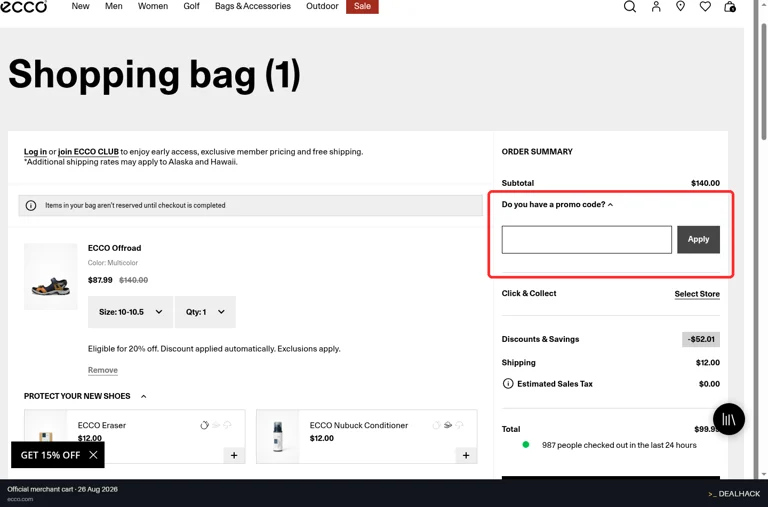Open the Men menu

pyautogui.click(x=114, y=6)
